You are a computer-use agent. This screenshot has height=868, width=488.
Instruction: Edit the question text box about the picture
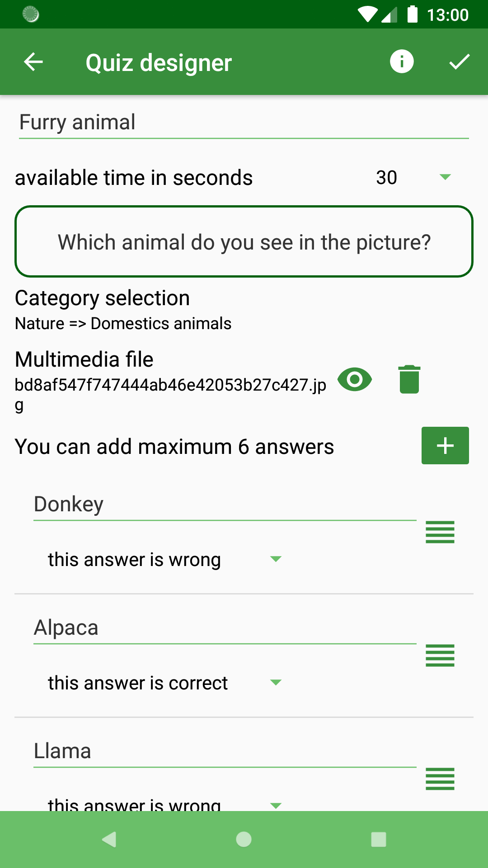(x=244, y=242)
